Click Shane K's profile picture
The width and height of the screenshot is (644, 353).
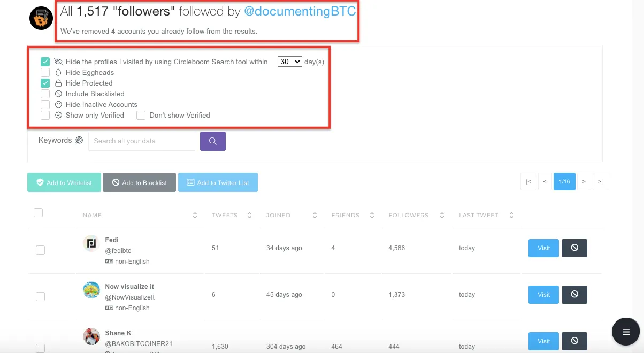(91, 336)
